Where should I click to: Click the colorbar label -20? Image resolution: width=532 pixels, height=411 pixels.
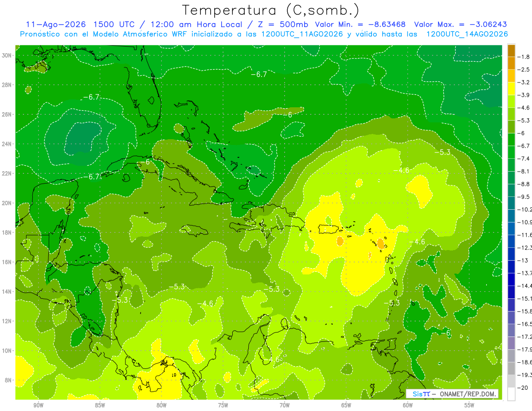(522, 388)
